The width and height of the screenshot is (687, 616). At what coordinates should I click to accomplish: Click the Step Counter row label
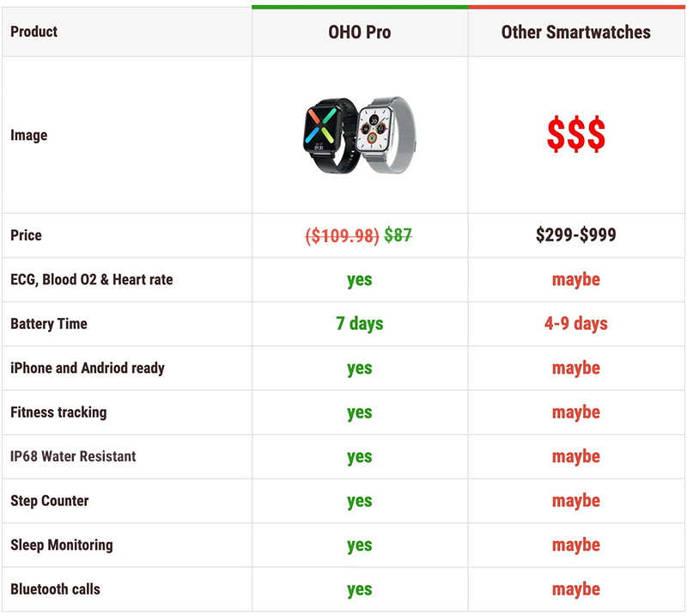[x=50, y=501]
